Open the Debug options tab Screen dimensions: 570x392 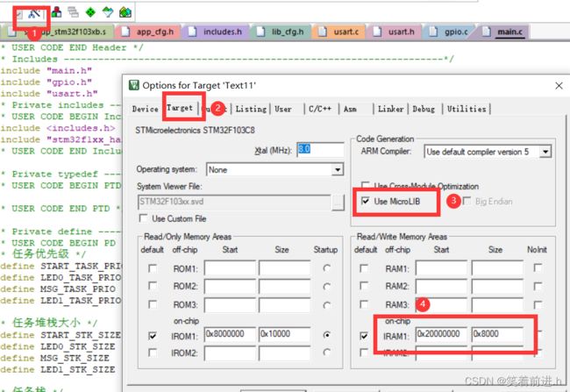tap(424, 109)
